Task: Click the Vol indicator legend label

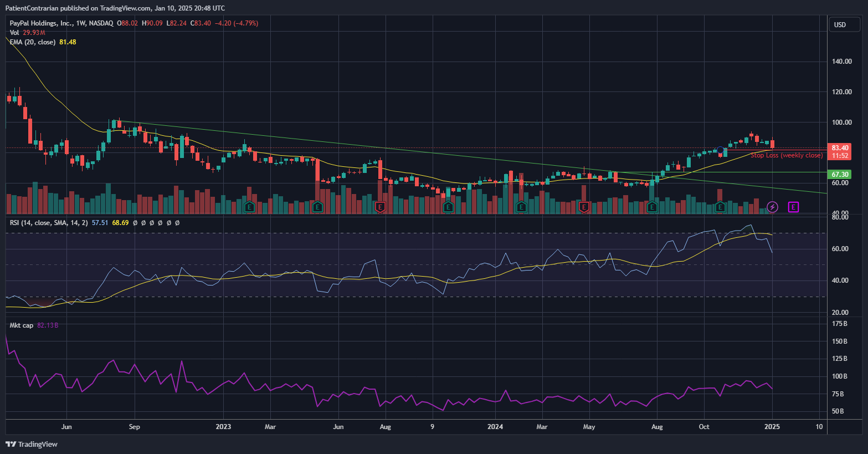Action: tap(14, 33)
